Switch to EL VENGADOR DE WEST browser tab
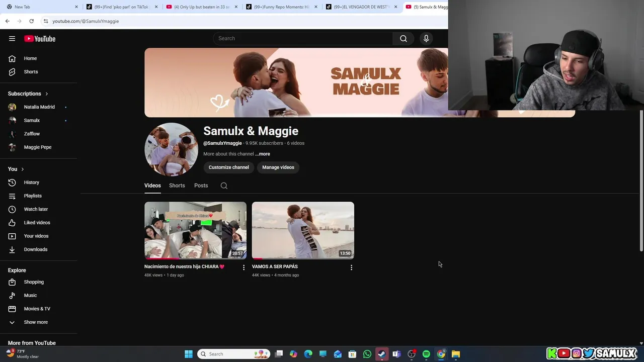 361,7
